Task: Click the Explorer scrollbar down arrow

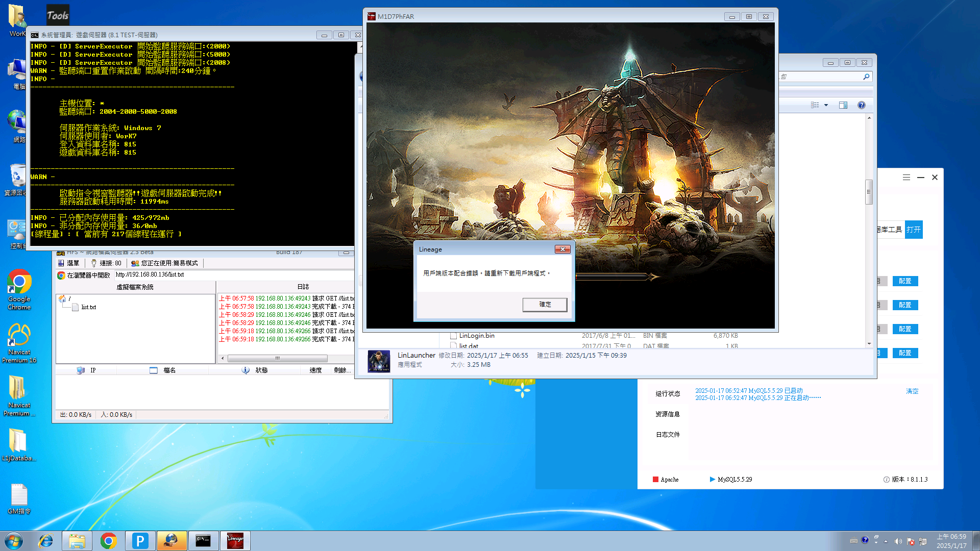Action: [869, 344]
